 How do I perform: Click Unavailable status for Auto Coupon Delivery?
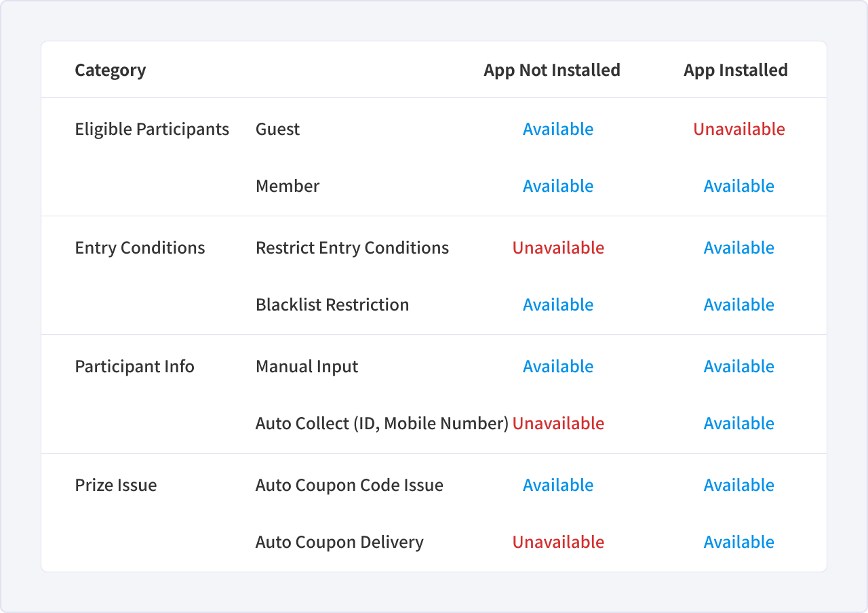[x=558, y=542]
